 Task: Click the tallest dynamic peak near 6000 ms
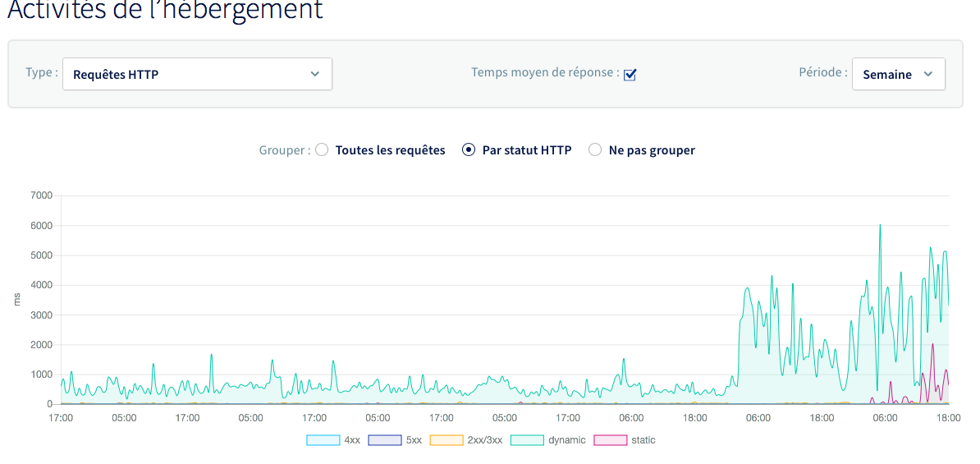[x=880, y=226]
